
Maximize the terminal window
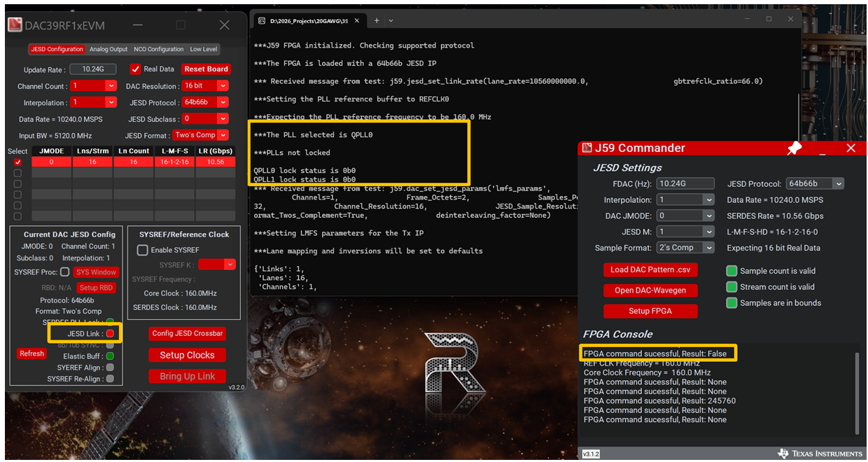coord(769,19)
